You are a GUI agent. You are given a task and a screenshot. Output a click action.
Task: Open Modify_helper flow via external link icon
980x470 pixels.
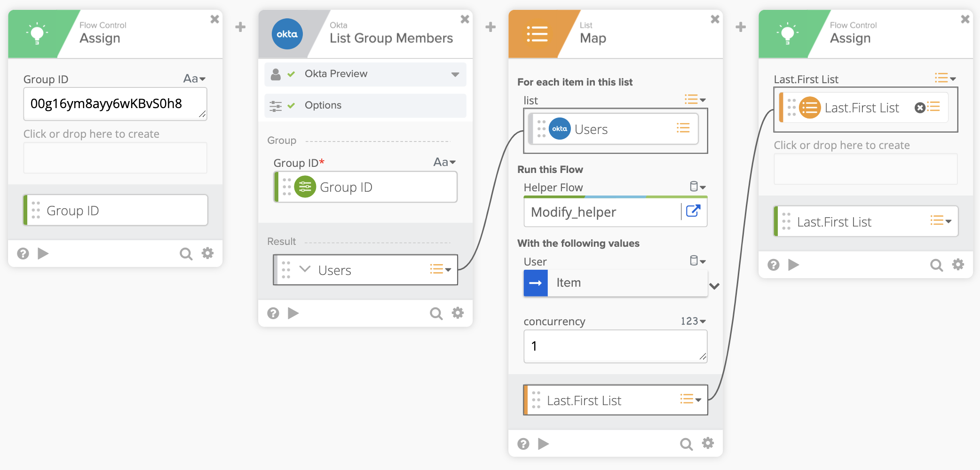[x=693, y=211]
